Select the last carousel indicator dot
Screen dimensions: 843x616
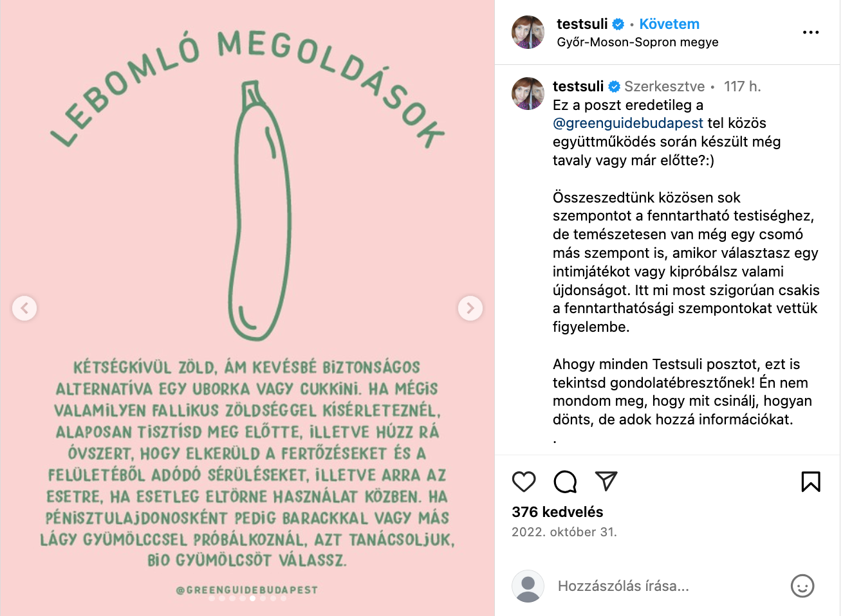coord(284,598)
